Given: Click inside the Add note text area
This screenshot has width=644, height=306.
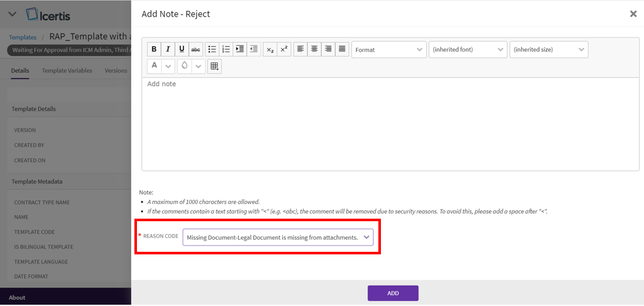Looking at the screenshot, I should coord(390,124).
